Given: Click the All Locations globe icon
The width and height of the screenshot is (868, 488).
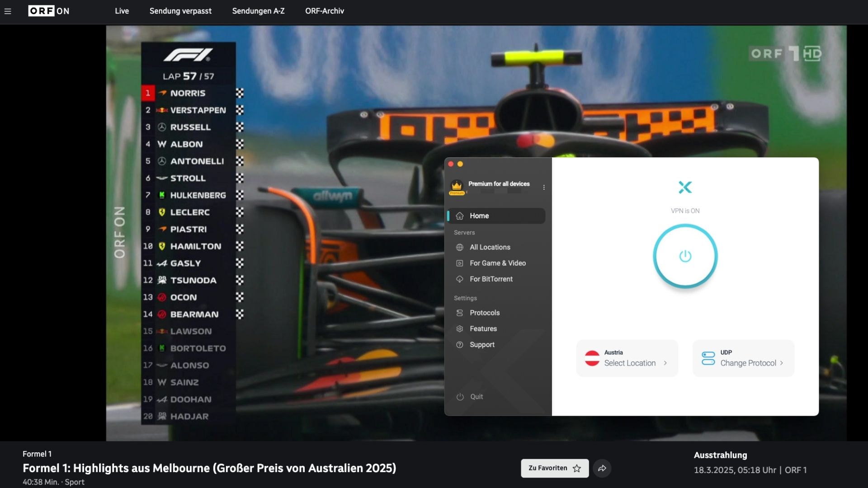Looking at the screenshot, I should click(x=460, y=247).
